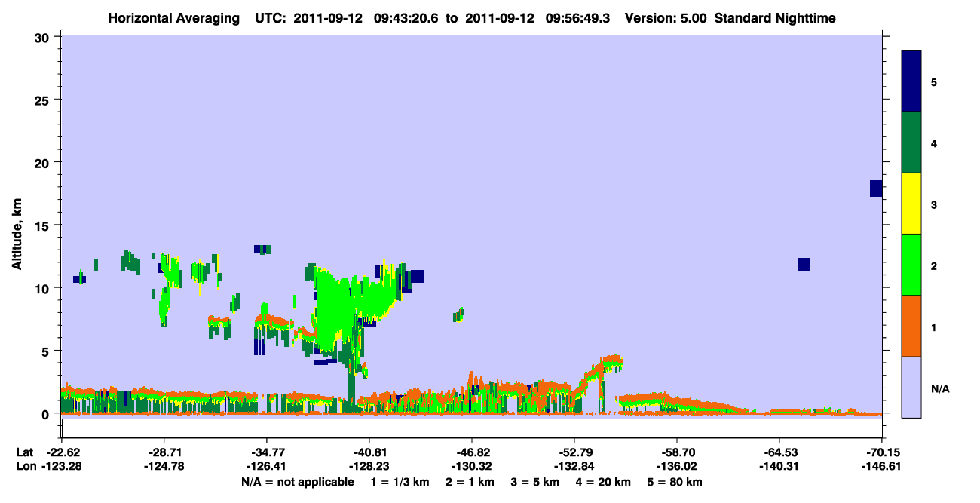
Task: Click the lavender N/A legend swatch
Action: [911, 387]
